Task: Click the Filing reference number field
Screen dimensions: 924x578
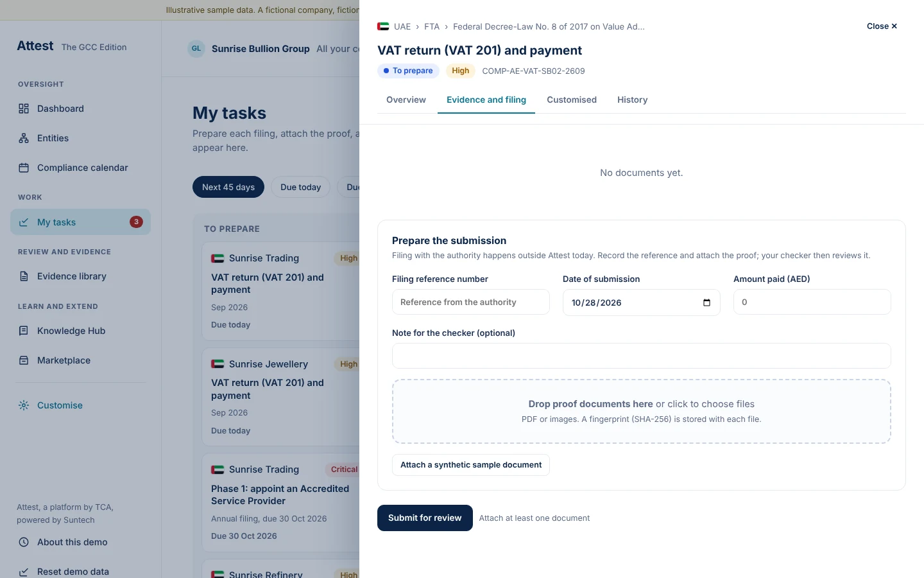Action: (x=471, y=302)
